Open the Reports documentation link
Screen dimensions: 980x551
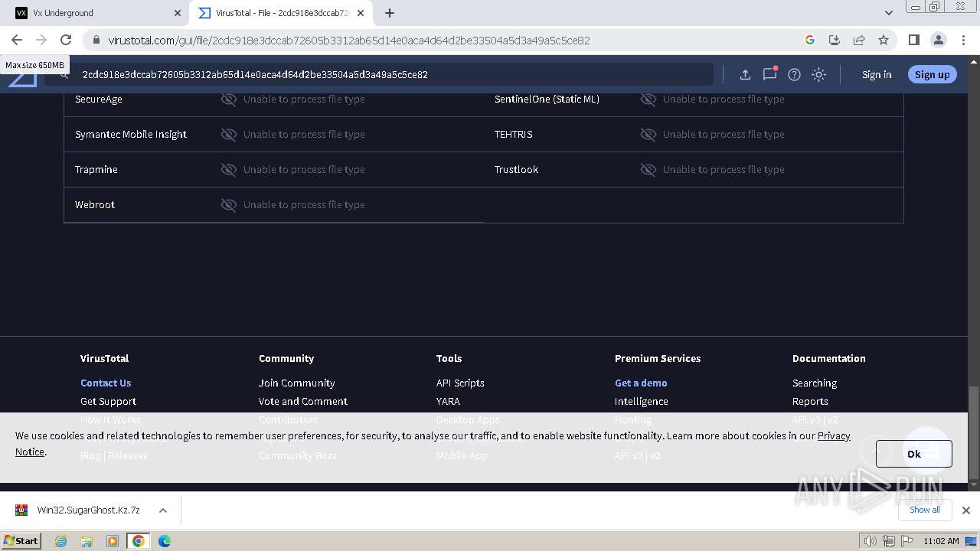click(x=810, y=401)
